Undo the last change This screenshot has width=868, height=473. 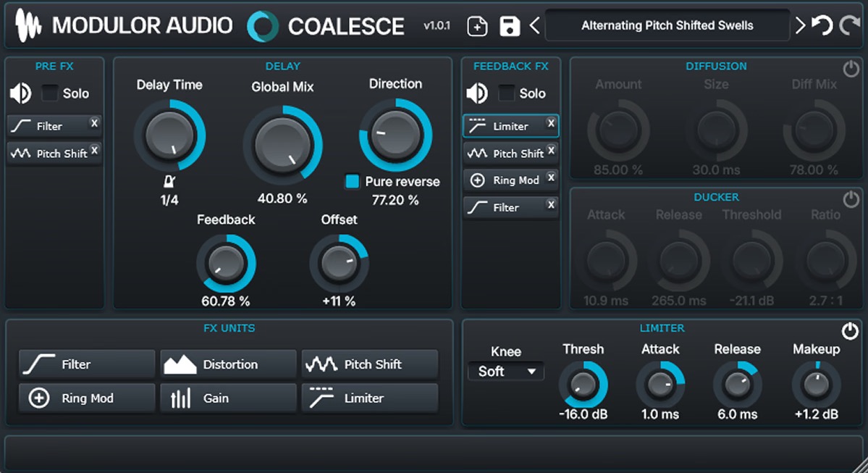click(822, 25)
